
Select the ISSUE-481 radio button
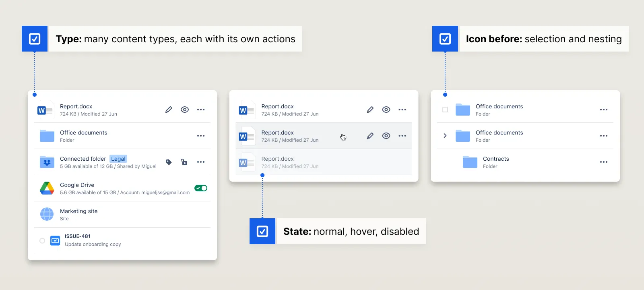point(42,240)
